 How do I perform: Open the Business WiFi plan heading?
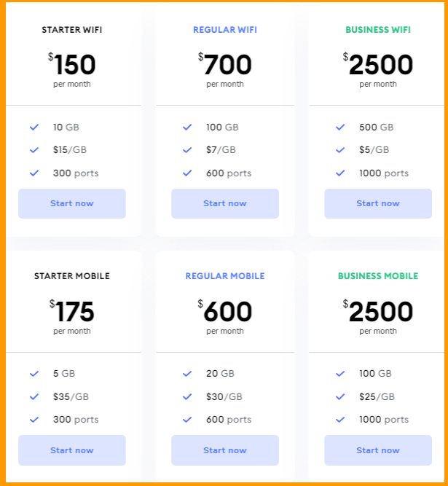(x=377, y=30)
